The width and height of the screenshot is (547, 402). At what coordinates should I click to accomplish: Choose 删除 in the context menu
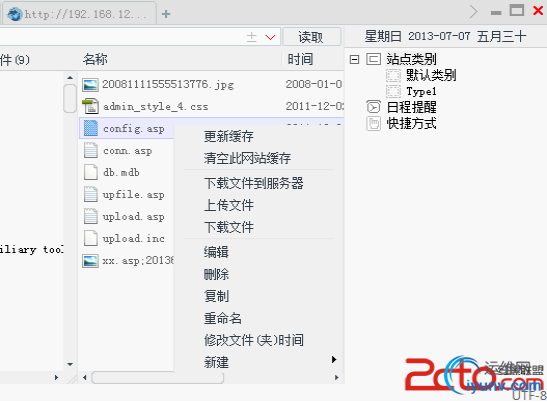[216, 274]
